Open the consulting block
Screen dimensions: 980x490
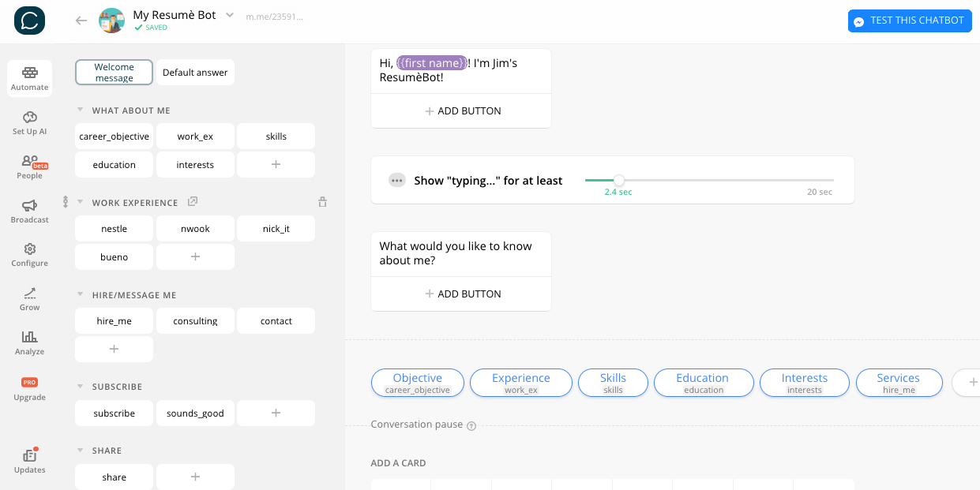tap(195, 320)
